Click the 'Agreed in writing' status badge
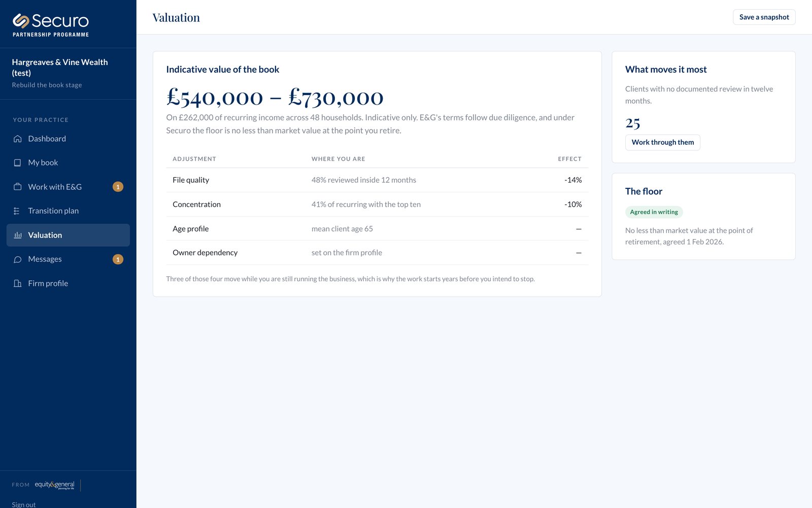Image resolution: width=812 pixels, height=508 pixels. [654, 212]
